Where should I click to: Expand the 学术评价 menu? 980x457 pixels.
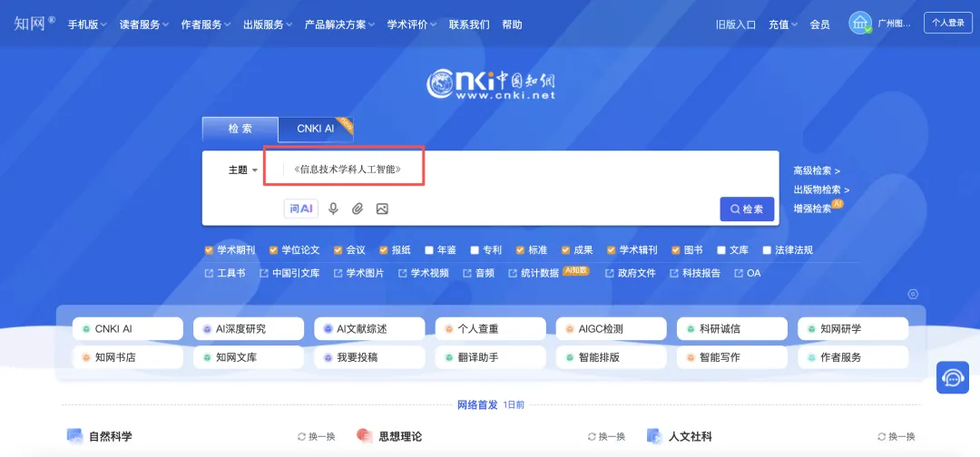click(412, 25)
